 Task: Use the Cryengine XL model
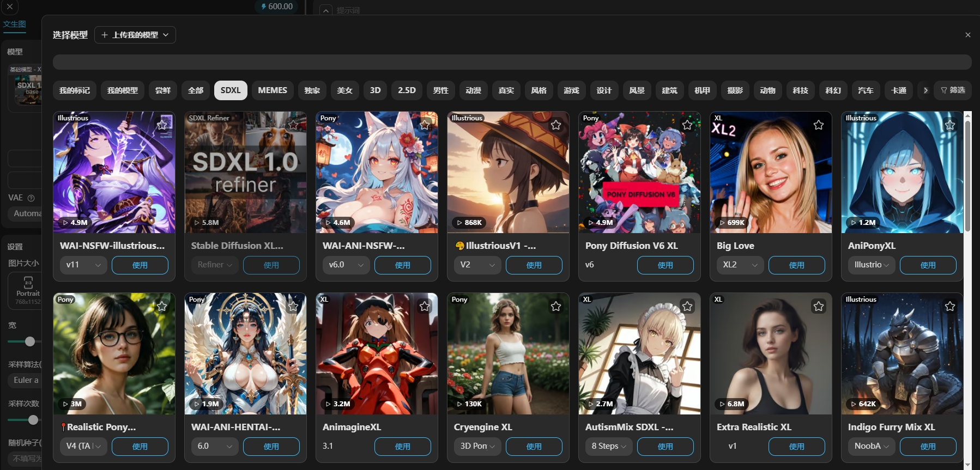(534, 447)
